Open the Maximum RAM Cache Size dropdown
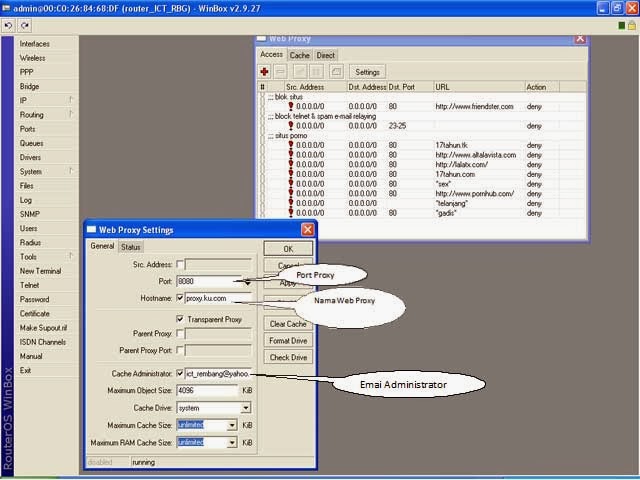This screenshot has height=480, width=640. pos(232,442)
